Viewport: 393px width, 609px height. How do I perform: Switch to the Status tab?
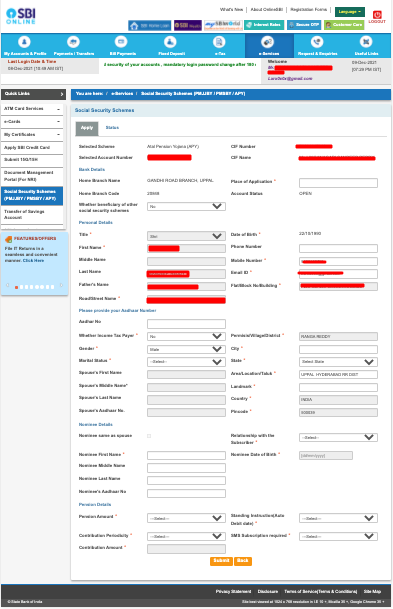pos(112,128)
